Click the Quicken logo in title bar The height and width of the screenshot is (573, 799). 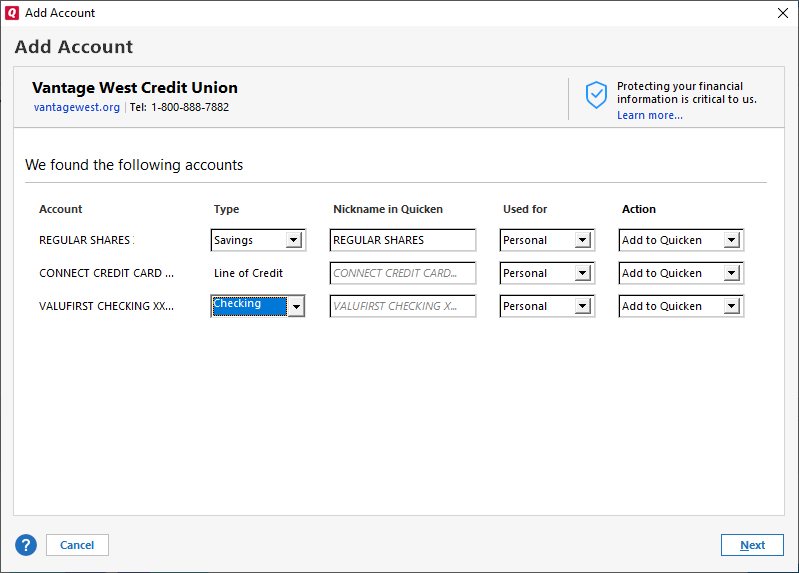pos(12,13)
